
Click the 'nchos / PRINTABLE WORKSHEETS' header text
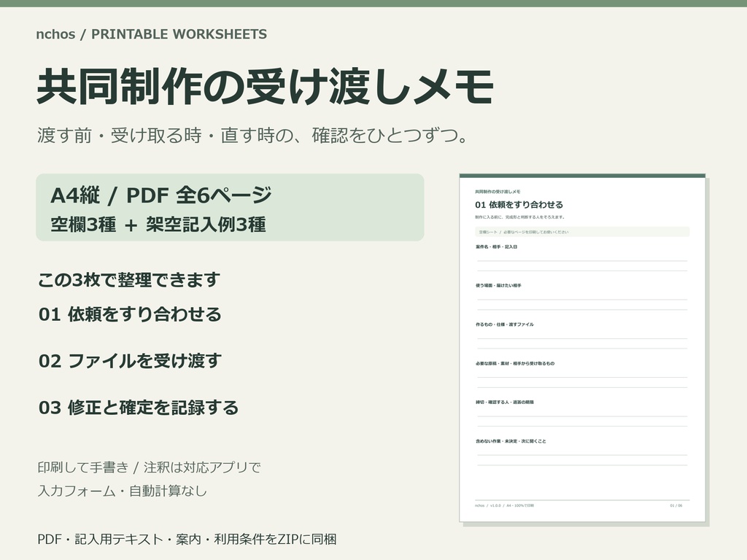point(152,34)
